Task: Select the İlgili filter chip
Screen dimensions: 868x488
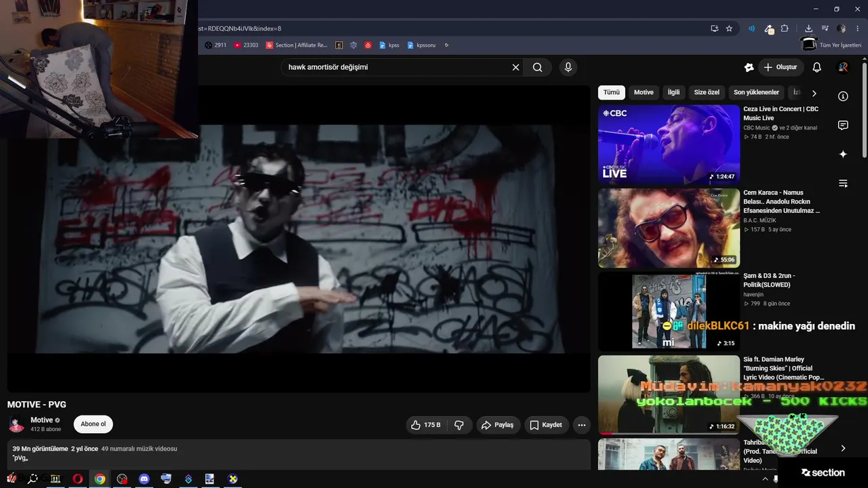Action: 673,92
